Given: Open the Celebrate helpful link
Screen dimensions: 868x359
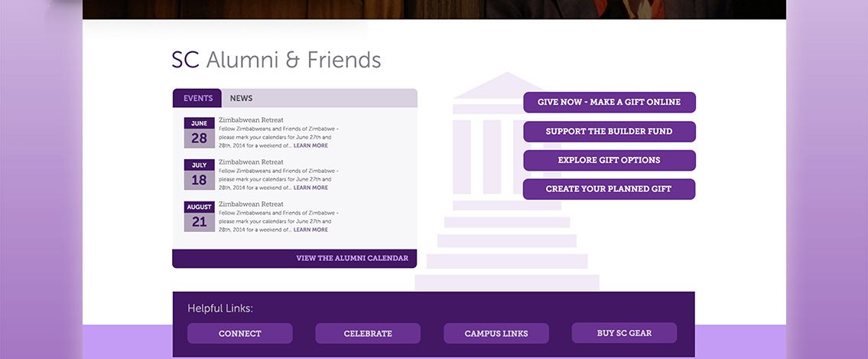Looking at the screenshot, I should coord(368,334).
